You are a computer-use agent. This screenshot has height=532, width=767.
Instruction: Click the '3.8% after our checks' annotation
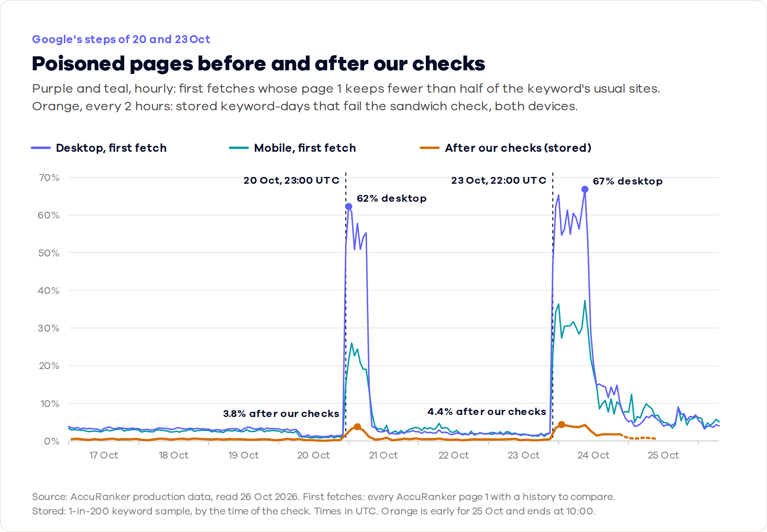point(281,414)
